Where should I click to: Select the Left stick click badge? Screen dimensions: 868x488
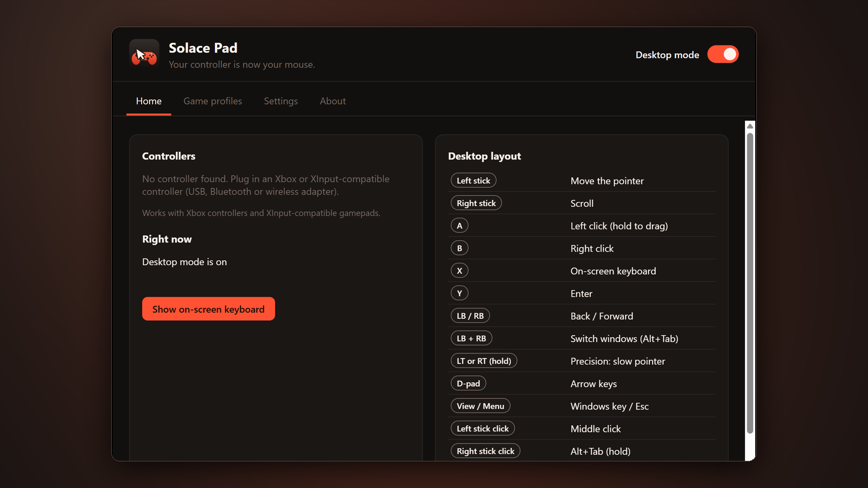(x=483, y=428)
